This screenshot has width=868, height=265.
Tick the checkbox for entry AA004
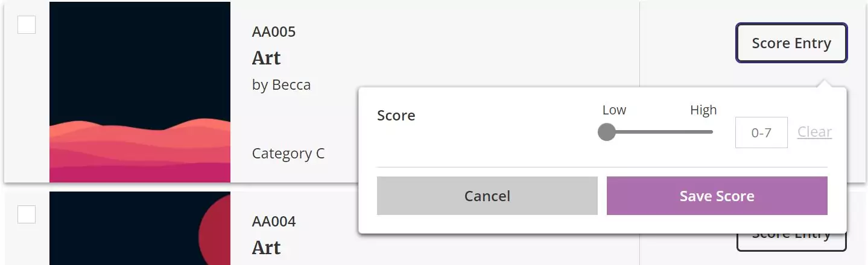(27, 214)
